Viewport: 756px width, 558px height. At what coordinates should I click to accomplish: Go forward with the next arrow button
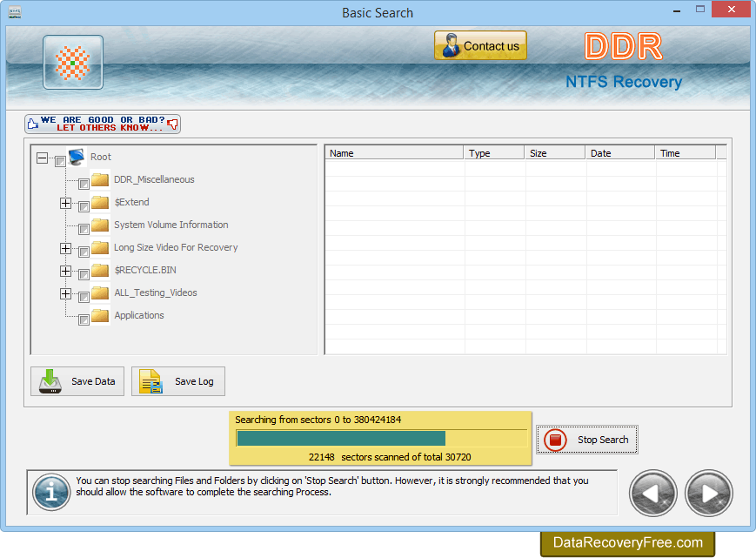pyautogui.click(x=709, y=494)
